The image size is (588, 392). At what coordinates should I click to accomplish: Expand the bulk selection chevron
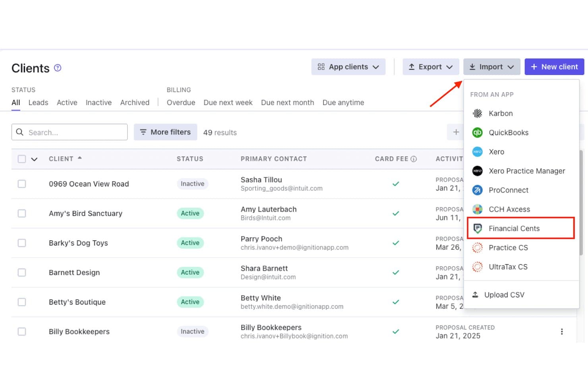(x=34, y=159)
